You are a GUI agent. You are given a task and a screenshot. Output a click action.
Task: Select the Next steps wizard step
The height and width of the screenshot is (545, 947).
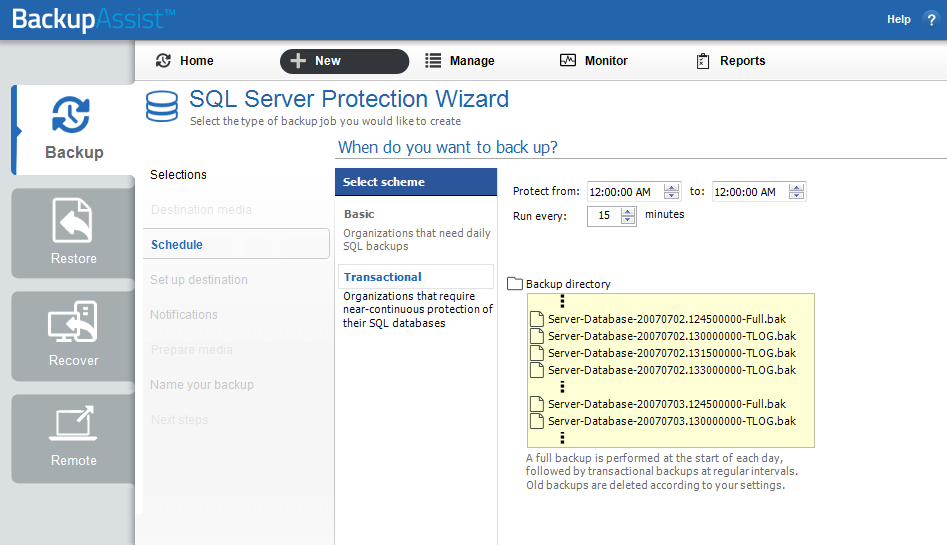coord(179,420)
